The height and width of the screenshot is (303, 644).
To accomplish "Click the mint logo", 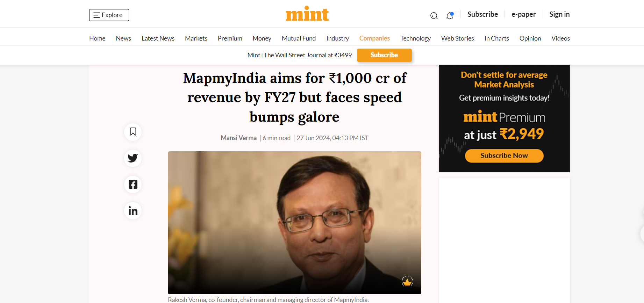I will tap(307, 14).
